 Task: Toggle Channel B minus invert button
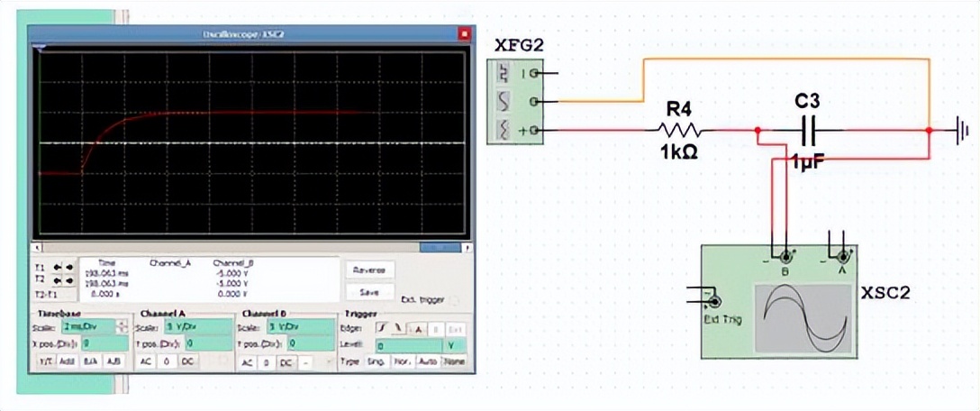click(305, 363)
